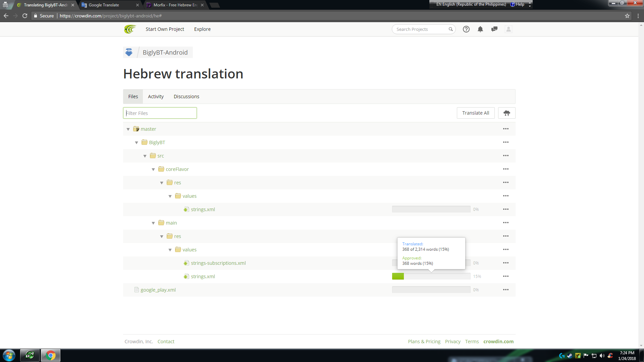Screen dimensions: 644x362
Task: Click the google_play.xml document icon
Action: [137, 290]
